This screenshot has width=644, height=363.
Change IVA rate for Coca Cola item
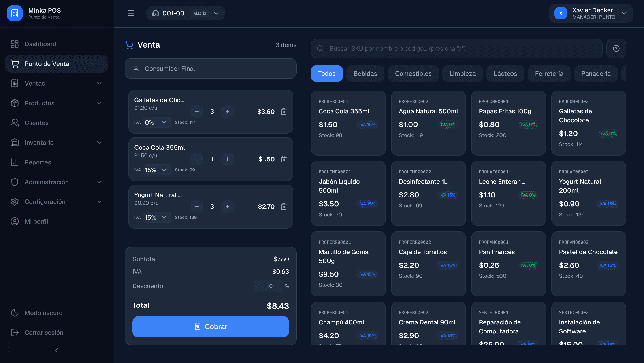coord(157,170)
